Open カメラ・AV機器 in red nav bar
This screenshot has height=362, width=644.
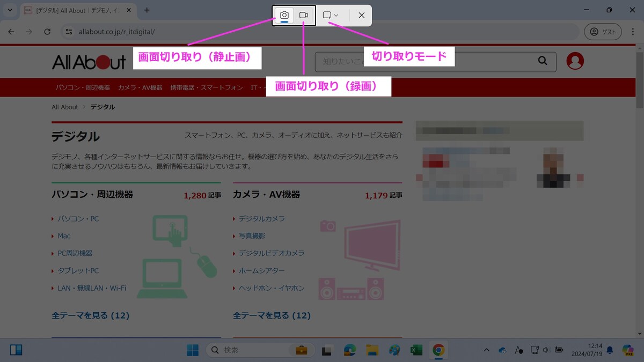[x=140, y=87]
